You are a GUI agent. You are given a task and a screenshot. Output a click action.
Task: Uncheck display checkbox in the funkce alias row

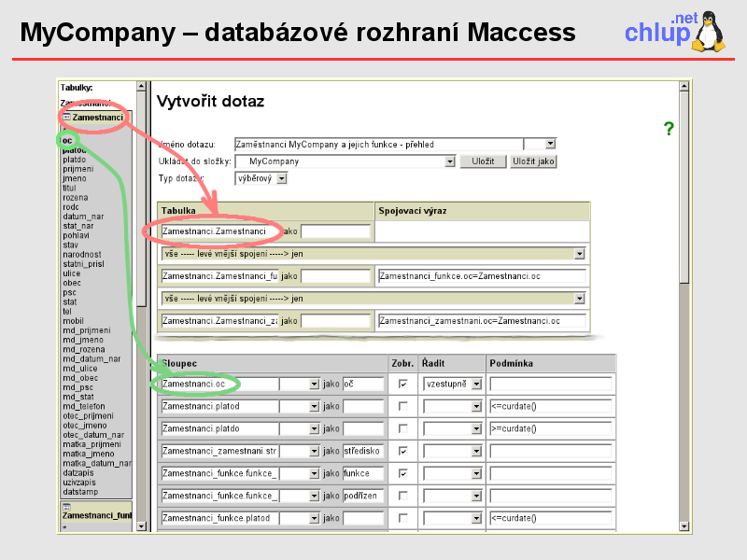403,473
